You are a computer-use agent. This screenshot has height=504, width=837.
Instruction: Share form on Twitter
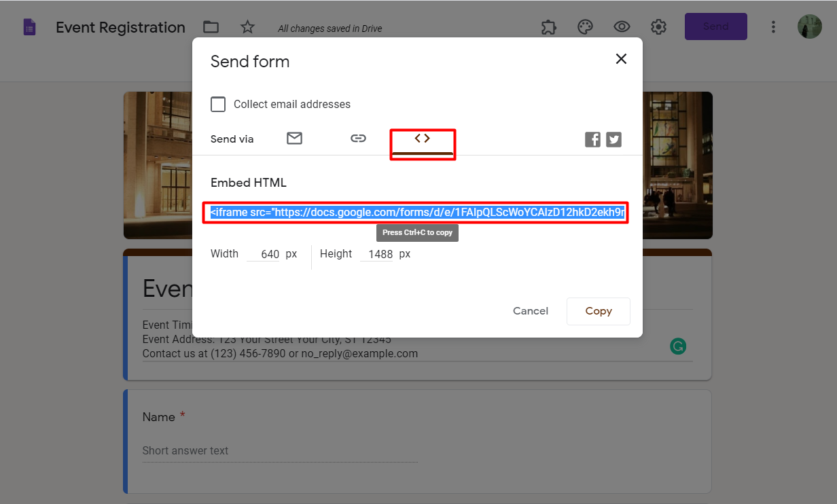[x=614, y=139]
